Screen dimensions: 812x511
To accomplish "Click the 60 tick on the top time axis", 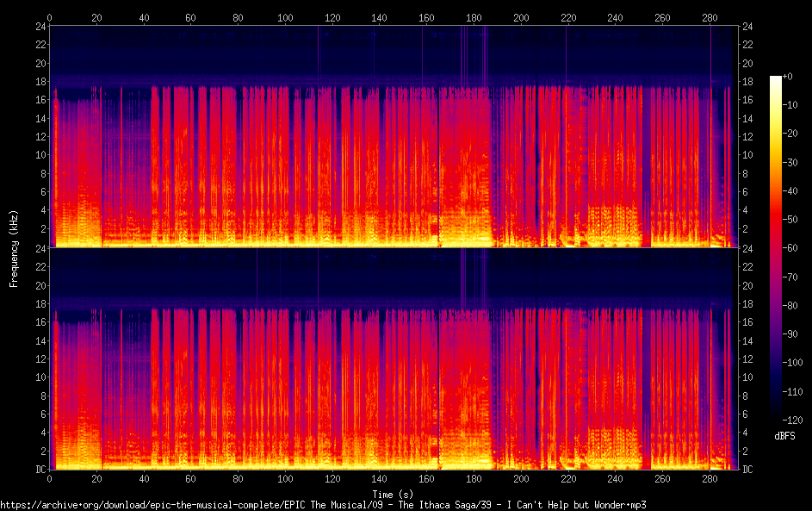I will [x=191, y=16].
